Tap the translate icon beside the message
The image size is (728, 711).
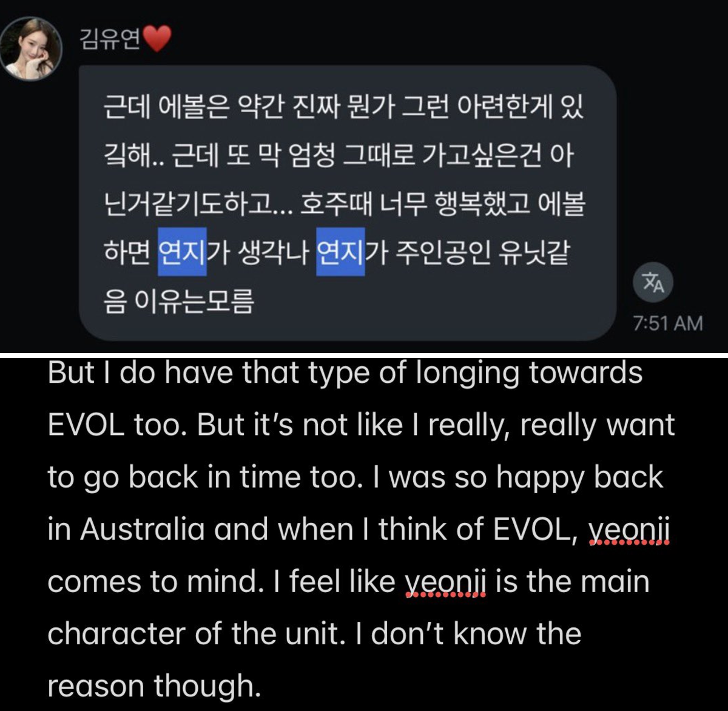pyautogui.click(x=653, y=283)
